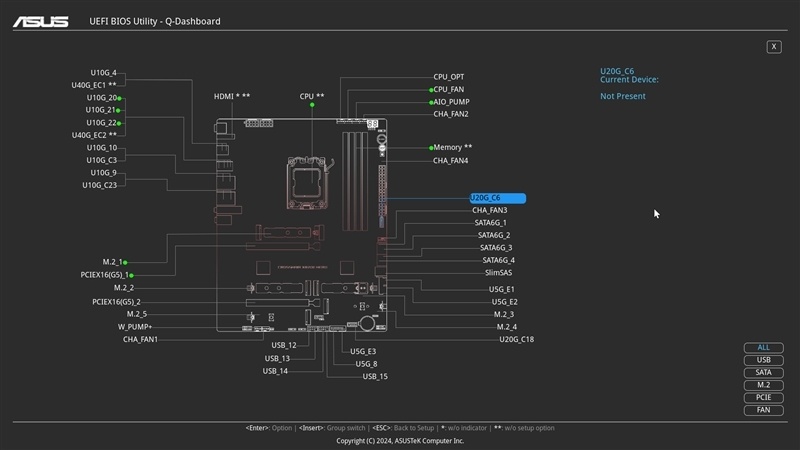Select the M.2_5 slot label
The height and width of the screenshot is (450, 800).
point(137,314)
